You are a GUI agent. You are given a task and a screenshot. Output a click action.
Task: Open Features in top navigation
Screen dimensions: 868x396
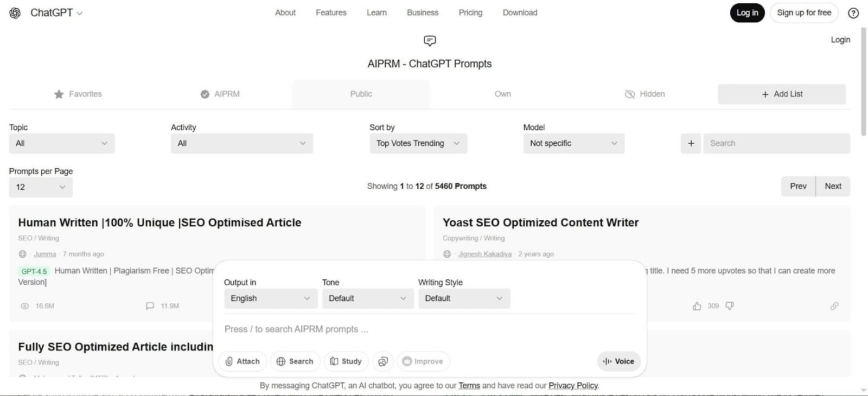tap(331, 12)
